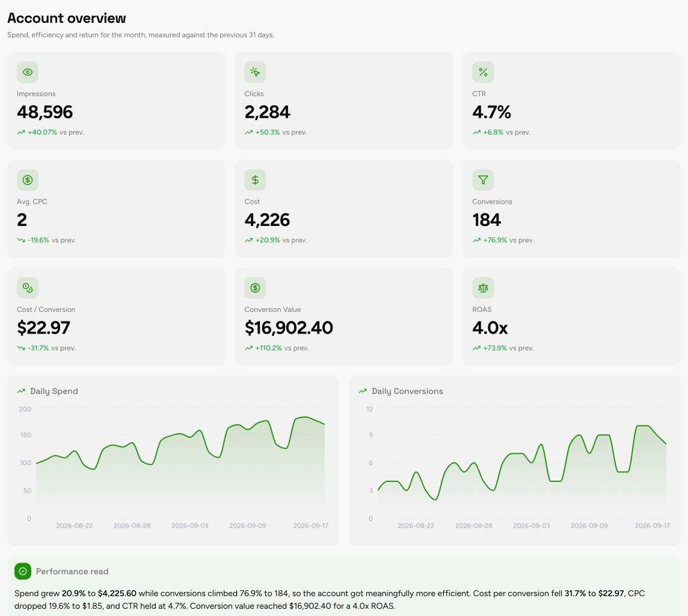
Task: Click the trend arrow beside +110.2% on Conversion Value
Action: 248,348
